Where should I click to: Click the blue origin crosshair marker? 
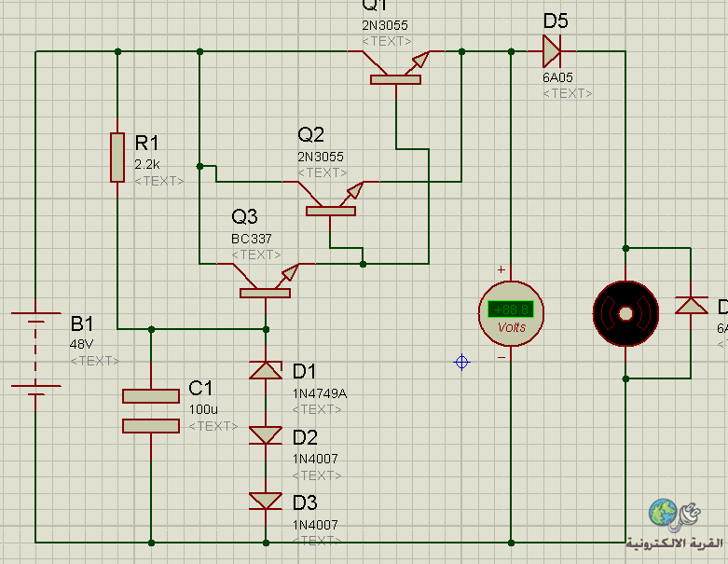pos(461,362)
